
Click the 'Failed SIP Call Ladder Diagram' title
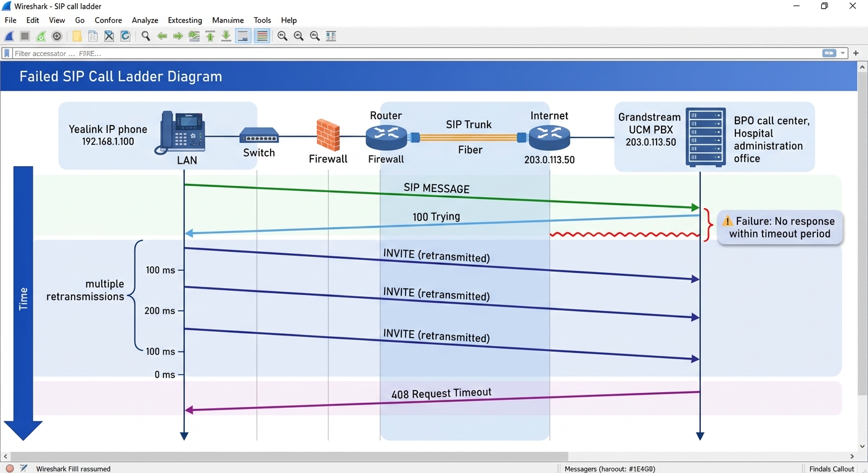pyautogui.click(x=121, y=77)
